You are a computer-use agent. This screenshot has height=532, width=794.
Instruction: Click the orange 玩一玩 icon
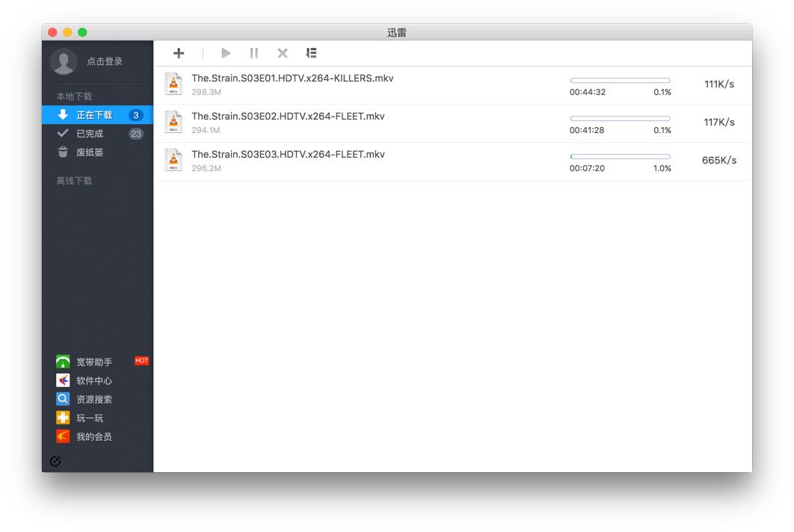63,418
